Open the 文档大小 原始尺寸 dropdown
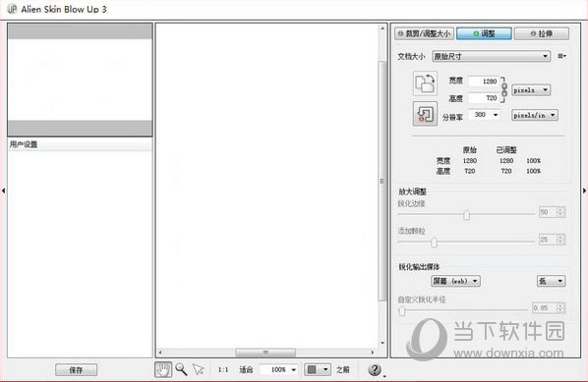Viewport: 588px width, 382px height. [x=491, y=57]
